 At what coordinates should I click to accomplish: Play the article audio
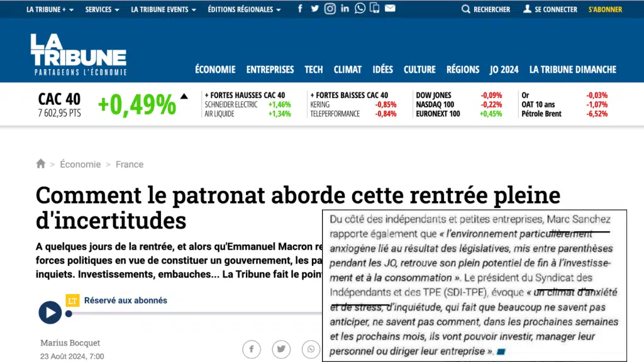click(x=50, y=312)
